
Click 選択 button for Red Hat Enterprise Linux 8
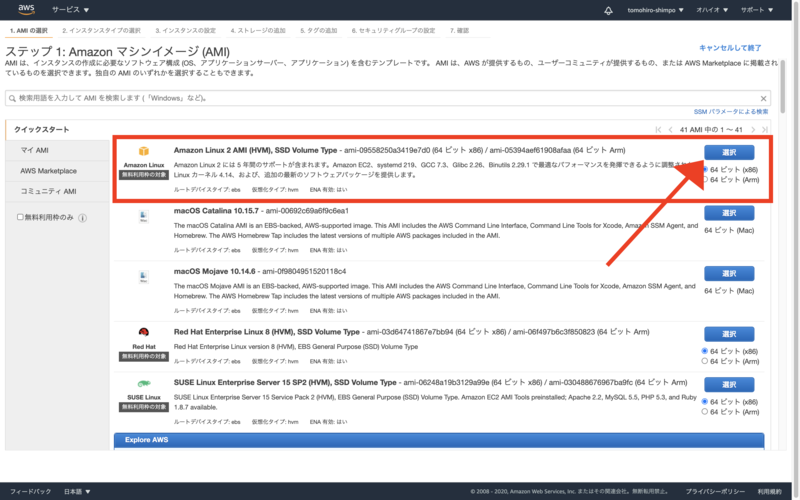729,334
